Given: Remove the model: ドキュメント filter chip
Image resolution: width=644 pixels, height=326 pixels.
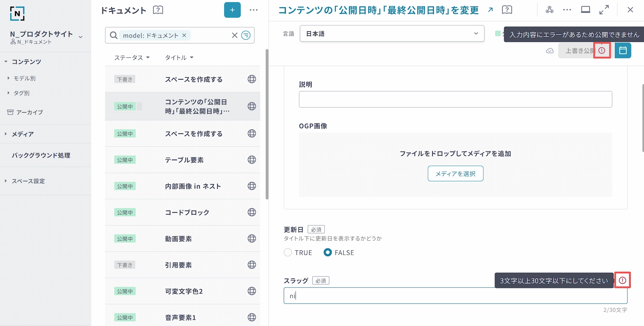Looking at the screenshot, I should coord(184,35).
